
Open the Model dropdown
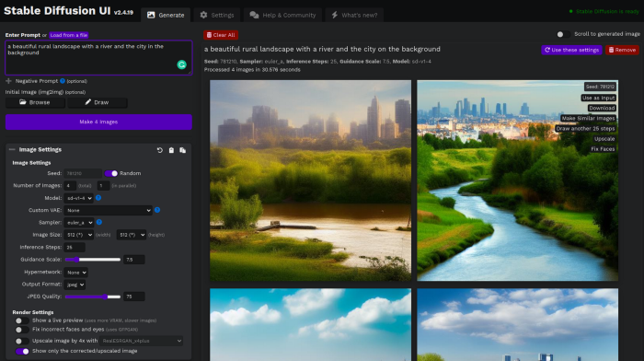(79, 198)
